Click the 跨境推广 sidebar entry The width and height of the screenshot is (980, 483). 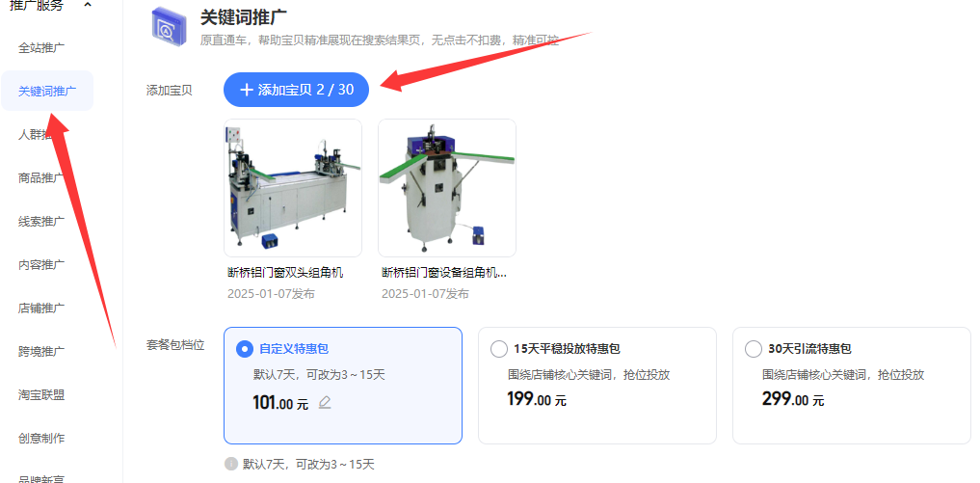pyautogui.click(x=41, y=351)
